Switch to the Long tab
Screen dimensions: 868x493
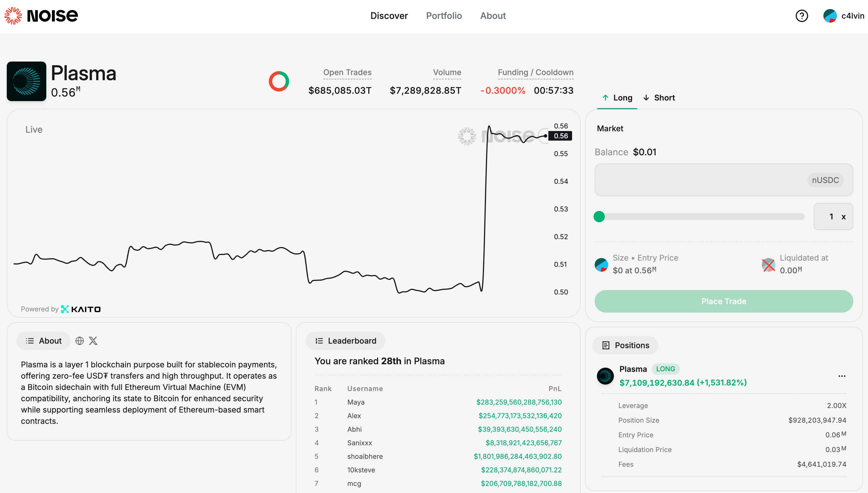point(617,98)
